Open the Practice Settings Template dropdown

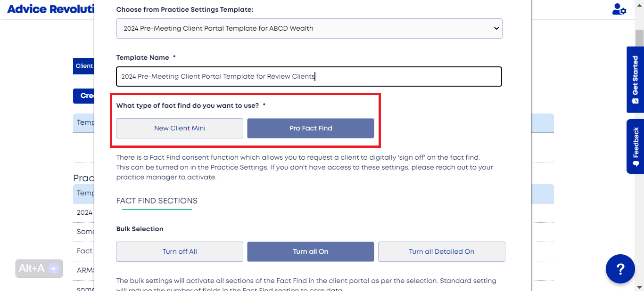pos(309,28)
